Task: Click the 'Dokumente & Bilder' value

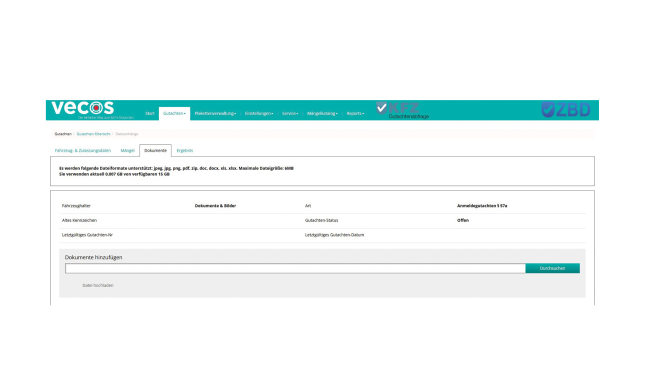Action: click(215, 206)
